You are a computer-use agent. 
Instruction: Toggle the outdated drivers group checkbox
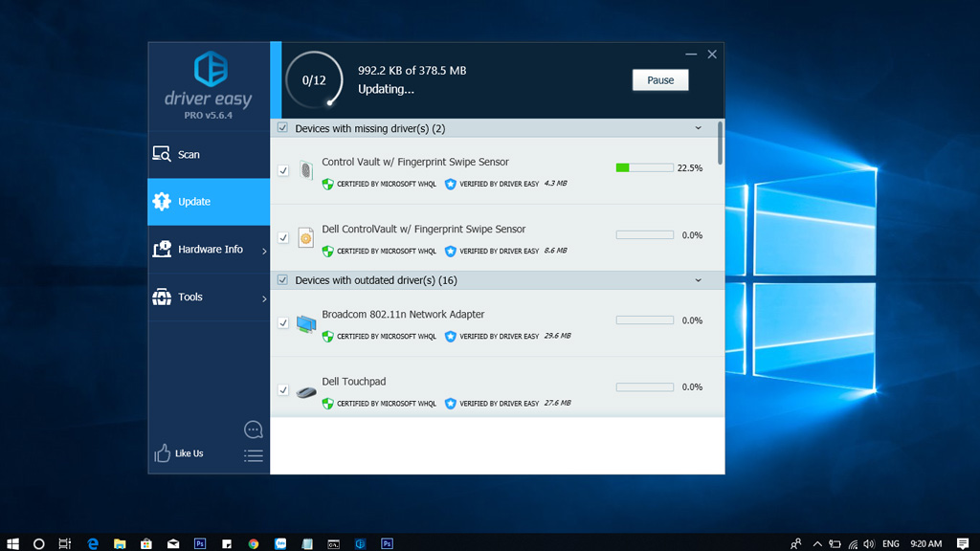[282, 280]
